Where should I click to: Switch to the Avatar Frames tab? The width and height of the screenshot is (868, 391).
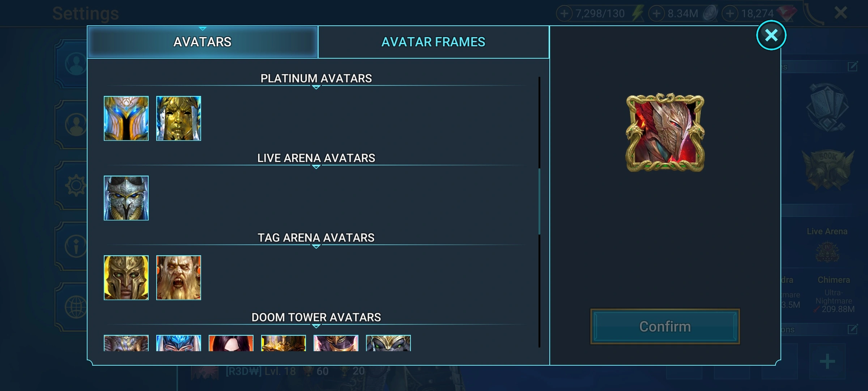434,42
